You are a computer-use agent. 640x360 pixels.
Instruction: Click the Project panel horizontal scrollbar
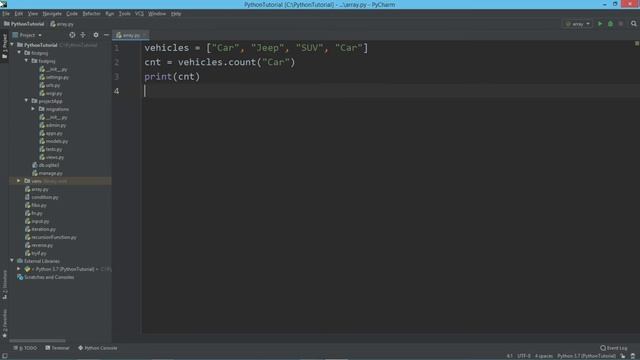37,340
